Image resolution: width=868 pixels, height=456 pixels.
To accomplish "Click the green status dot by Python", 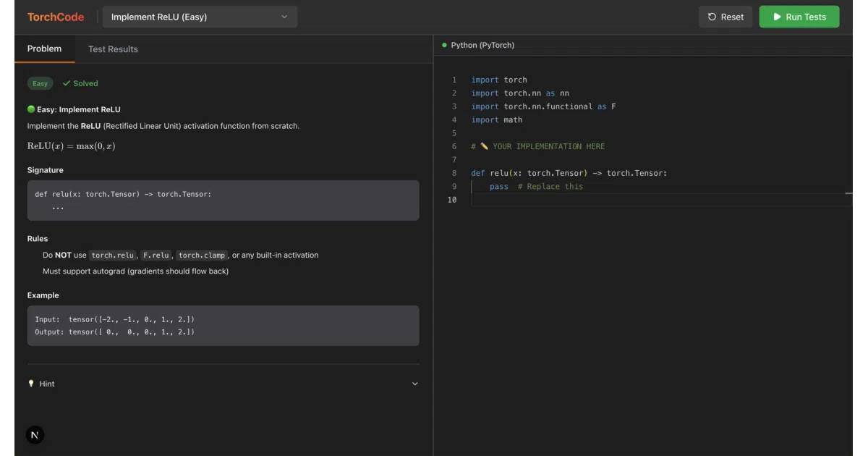I will 444,45.
